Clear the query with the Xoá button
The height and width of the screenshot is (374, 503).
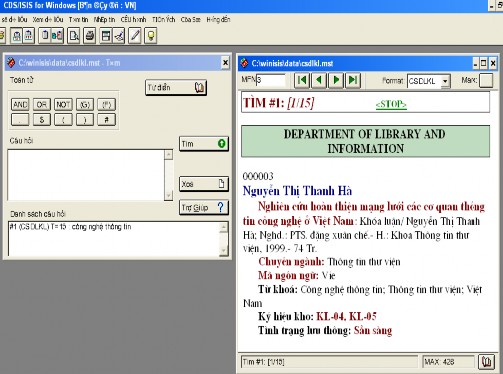click(204, 184)
